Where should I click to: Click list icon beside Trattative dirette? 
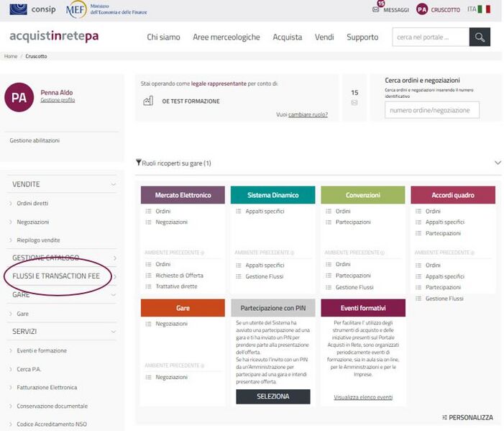(148, 286)
